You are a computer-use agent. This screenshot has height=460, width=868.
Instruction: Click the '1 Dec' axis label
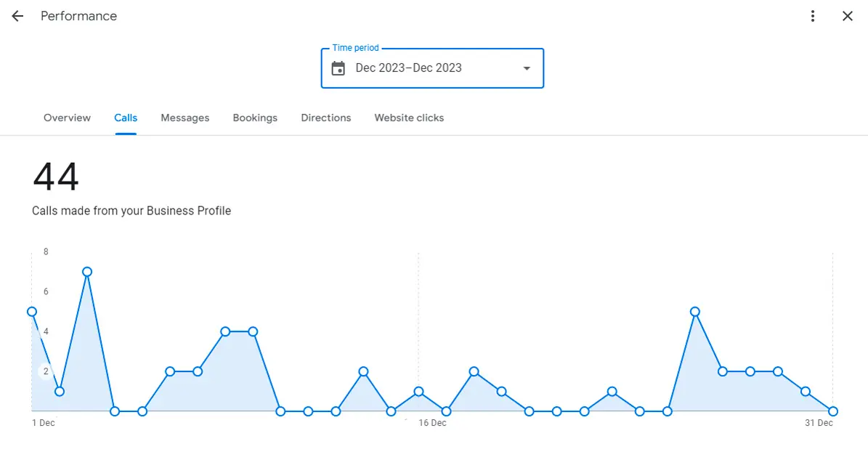(x=43, y=423)
